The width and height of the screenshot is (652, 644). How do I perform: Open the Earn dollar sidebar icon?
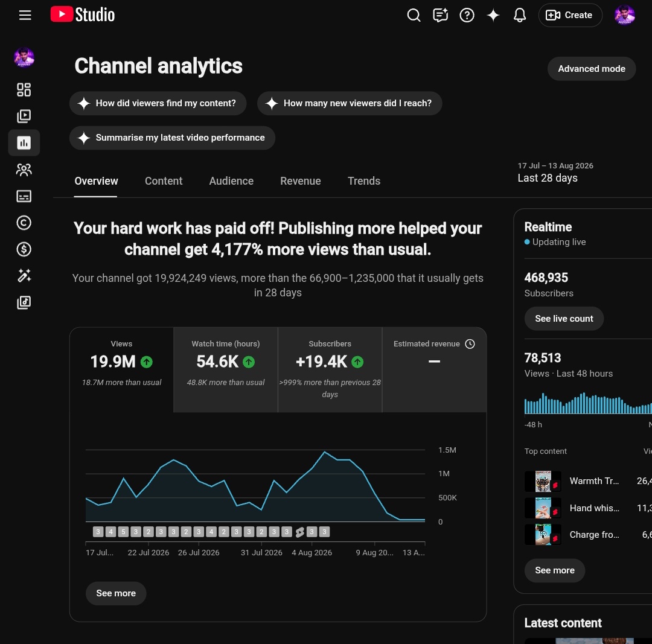coord(24,249)
